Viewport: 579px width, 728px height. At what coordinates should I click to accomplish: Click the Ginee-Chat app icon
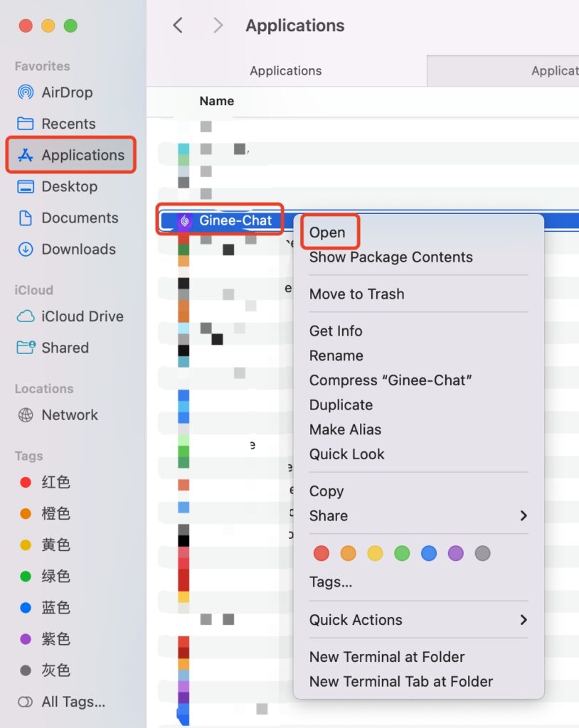pos(184,220)
